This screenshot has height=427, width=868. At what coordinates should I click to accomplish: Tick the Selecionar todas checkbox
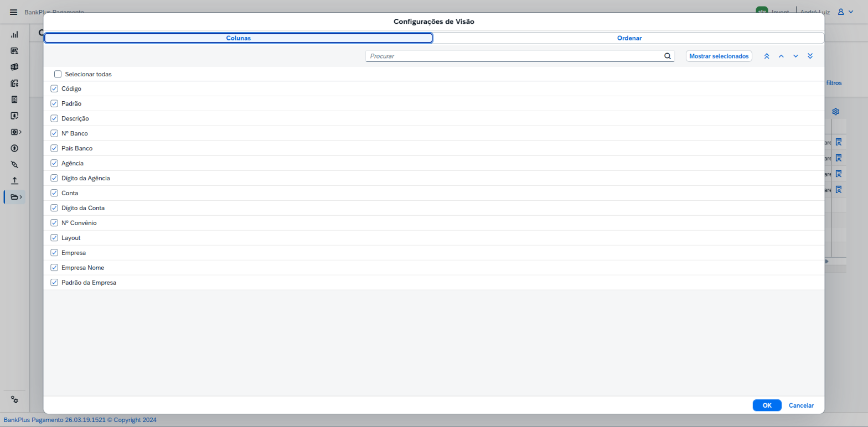pos(58,74)
